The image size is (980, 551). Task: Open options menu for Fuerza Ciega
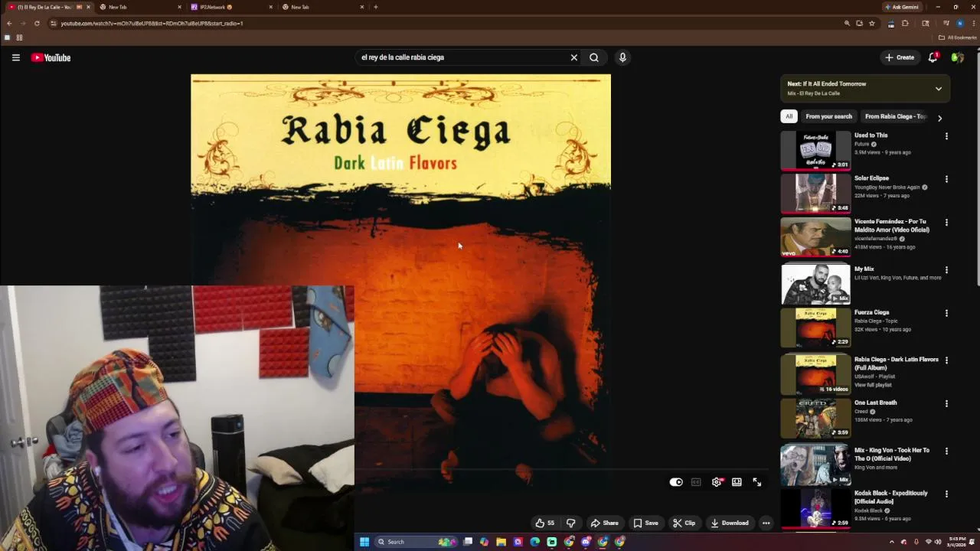946,313
